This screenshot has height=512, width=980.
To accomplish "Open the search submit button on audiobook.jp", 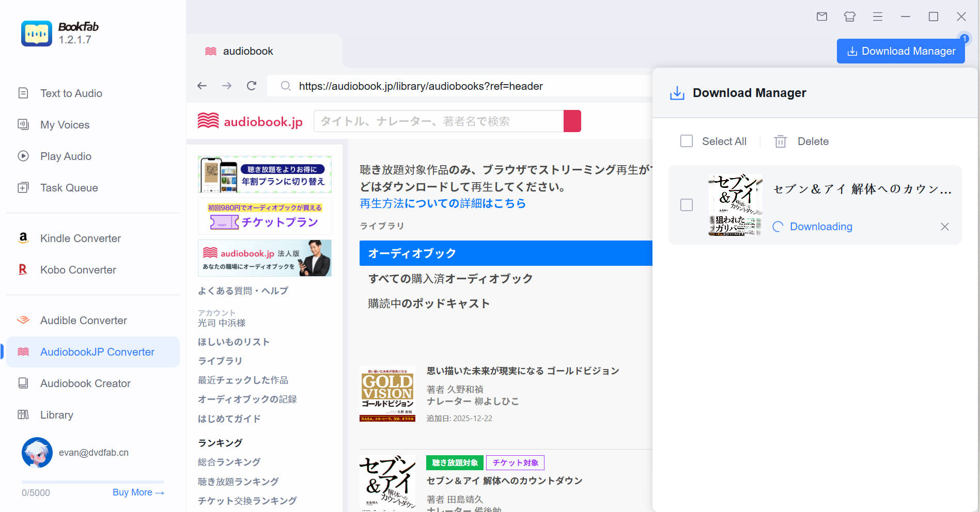I will 572,121.
